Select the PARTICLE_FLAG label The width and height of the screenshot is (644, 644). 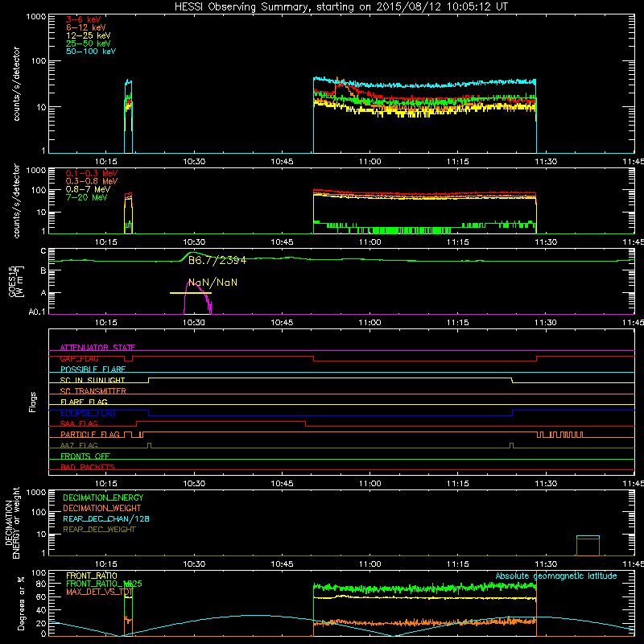(90, 435)
